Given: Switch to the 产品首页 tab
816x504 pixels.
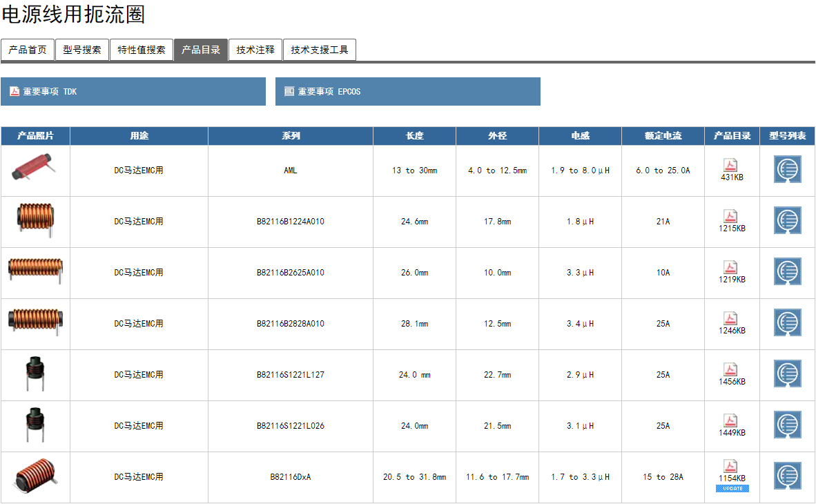Looking at the screenshot, I should coord(28,50).
